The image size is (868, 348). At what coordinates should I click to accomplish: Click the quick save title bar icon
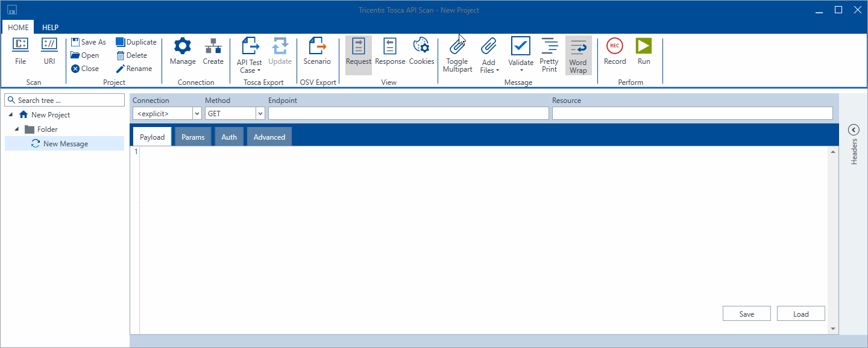click(x=11, y=10)
